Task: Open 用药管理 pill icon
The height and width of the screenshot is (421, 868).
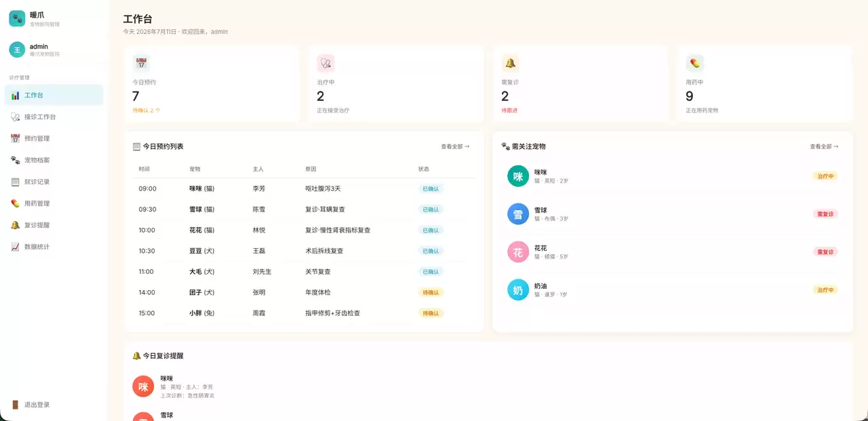Action: (15, 203)
